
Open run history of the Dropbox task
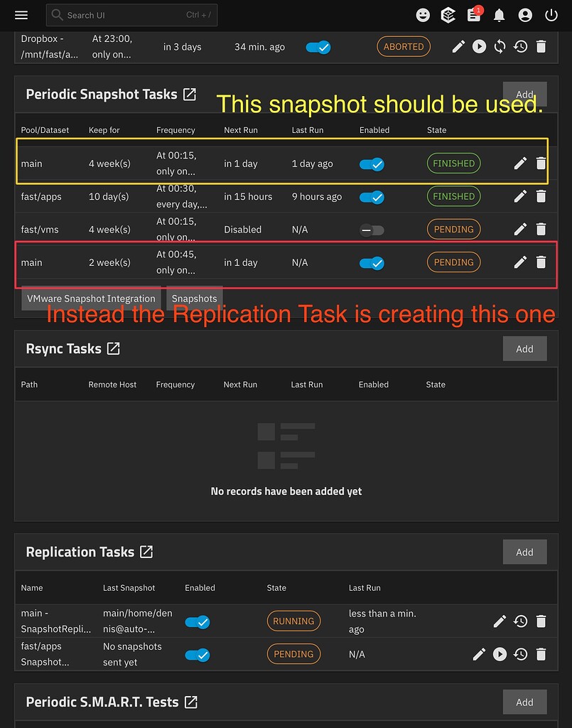click(521, 46)
